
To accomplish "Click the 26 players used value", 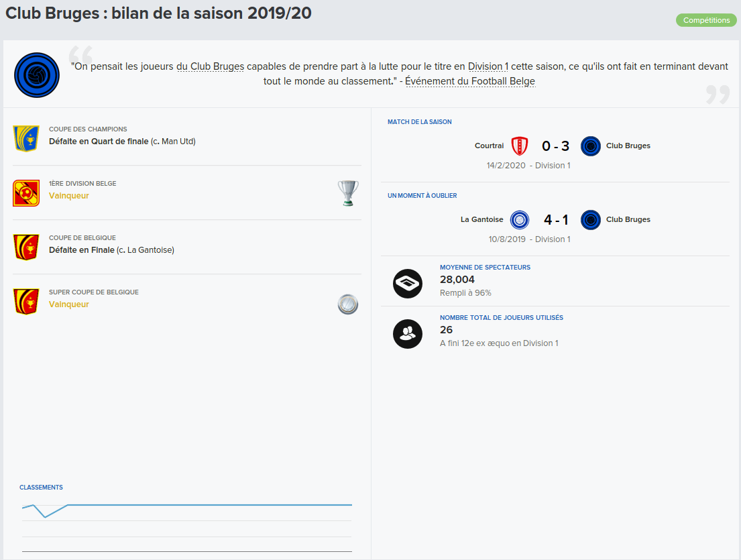I will point(446,330).
